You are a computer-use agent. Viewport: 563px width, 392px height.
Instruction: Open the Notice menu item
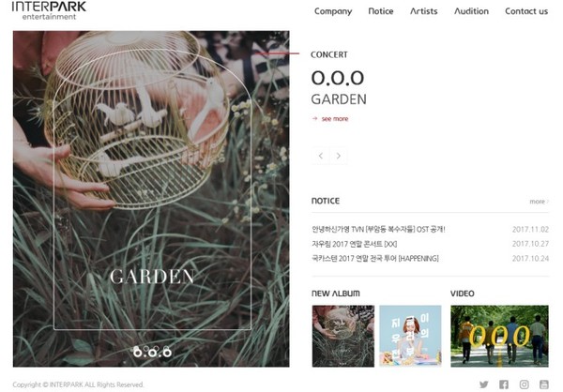[x=381, y=11]
